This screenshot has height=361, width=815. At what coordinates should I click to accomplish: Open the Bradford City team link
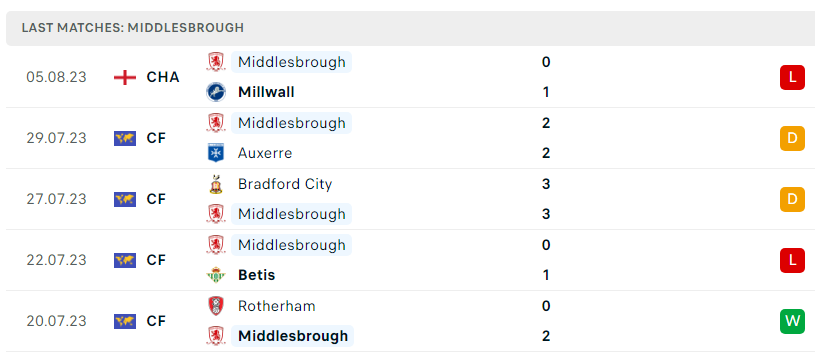click(285, 184)
